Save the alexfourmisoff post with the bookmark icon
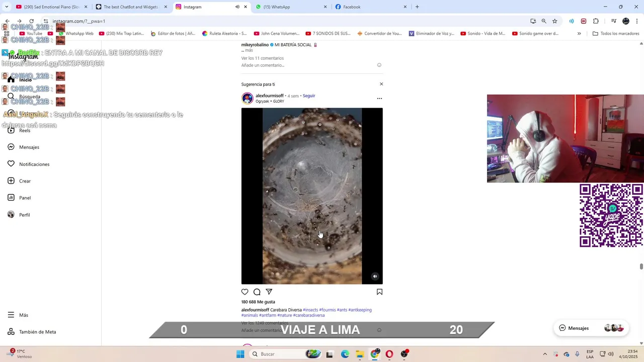Image resolution: width=644 pixels, height=362 pixels. click(x=379, y=292)
